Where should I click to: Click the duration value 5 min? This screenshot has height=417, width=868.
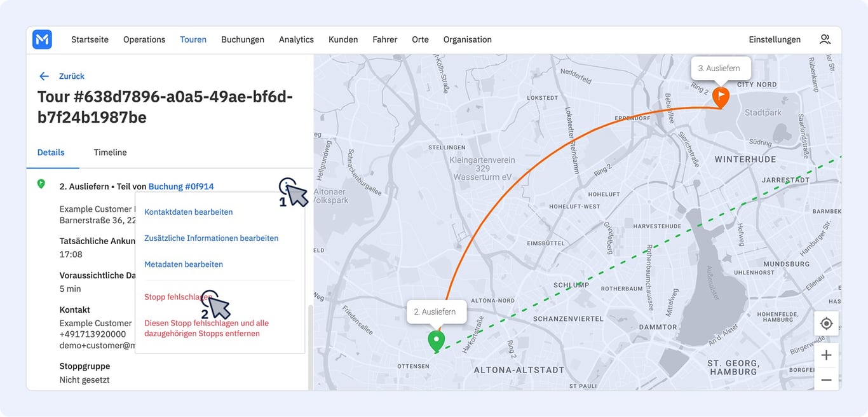tap(71, 289)
